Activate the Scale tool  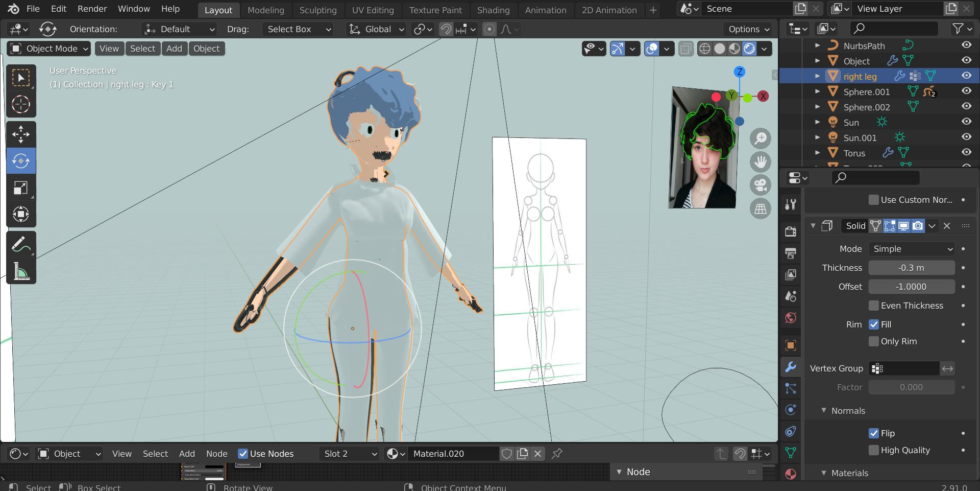coord(20,188)
